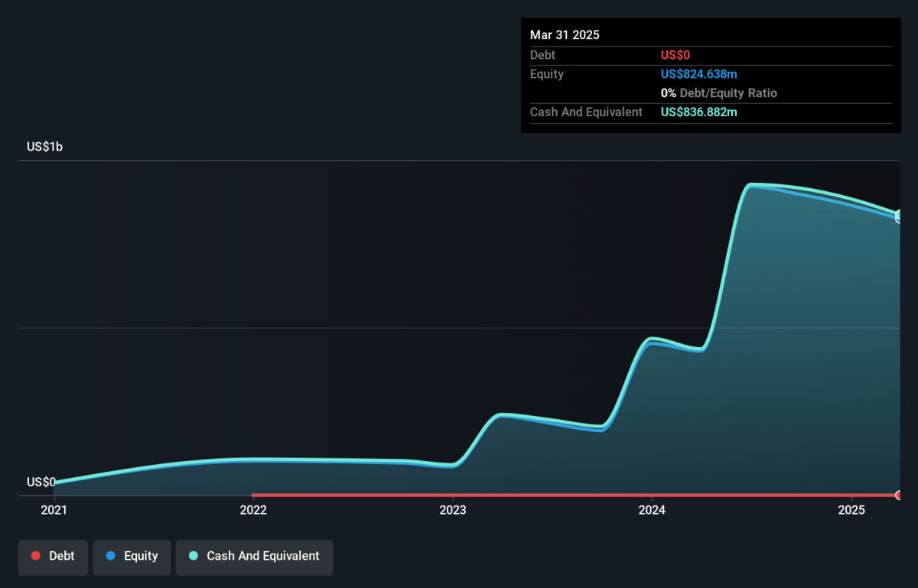
Task: Select the 2024 x-axis label
Action: (x=652, y=510)
